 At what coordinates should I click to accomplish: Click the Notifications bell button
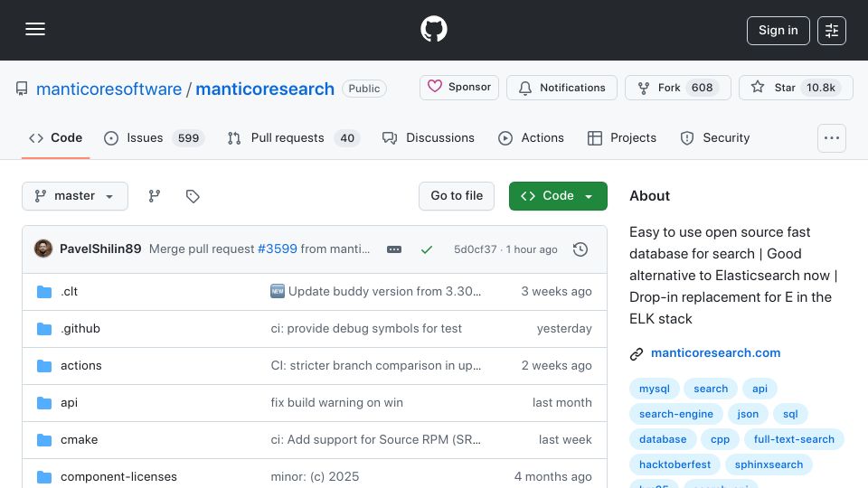tap(561, 88)
